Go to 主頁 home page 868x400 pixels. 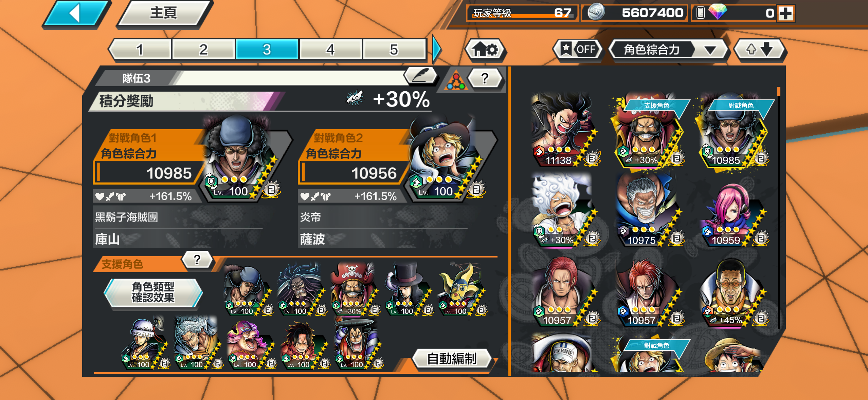click(x=164, y=13)
